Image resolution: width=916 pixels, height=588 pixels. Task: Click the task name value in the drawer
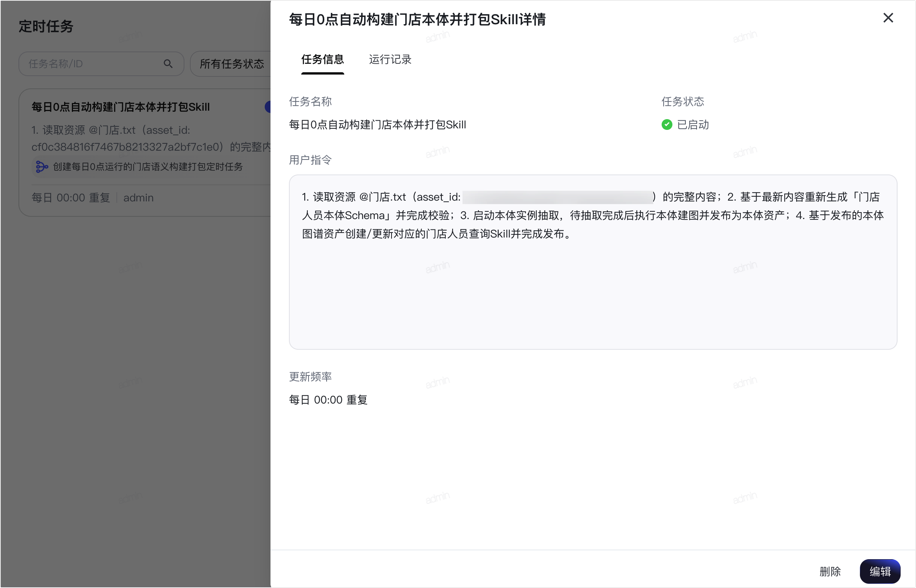click(x=377, y=125)
